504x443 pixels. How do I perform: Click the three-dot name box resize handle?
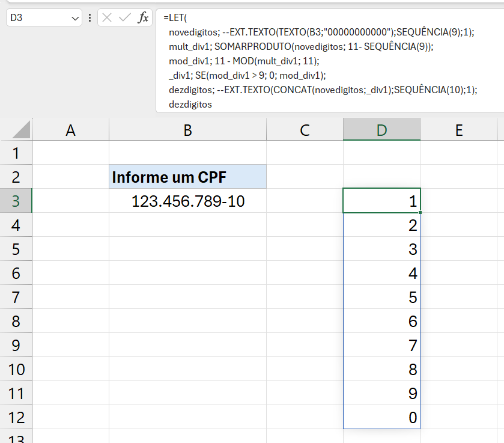pos(90,18)
